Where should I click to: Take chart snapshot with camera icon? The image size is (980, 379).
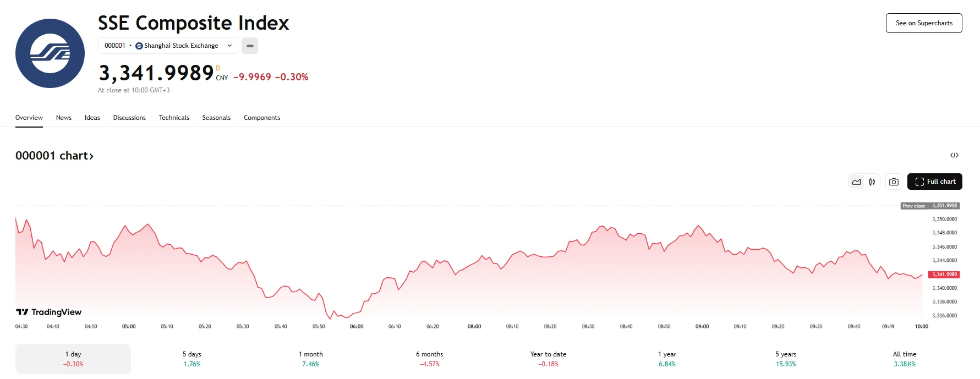[894, 182]
